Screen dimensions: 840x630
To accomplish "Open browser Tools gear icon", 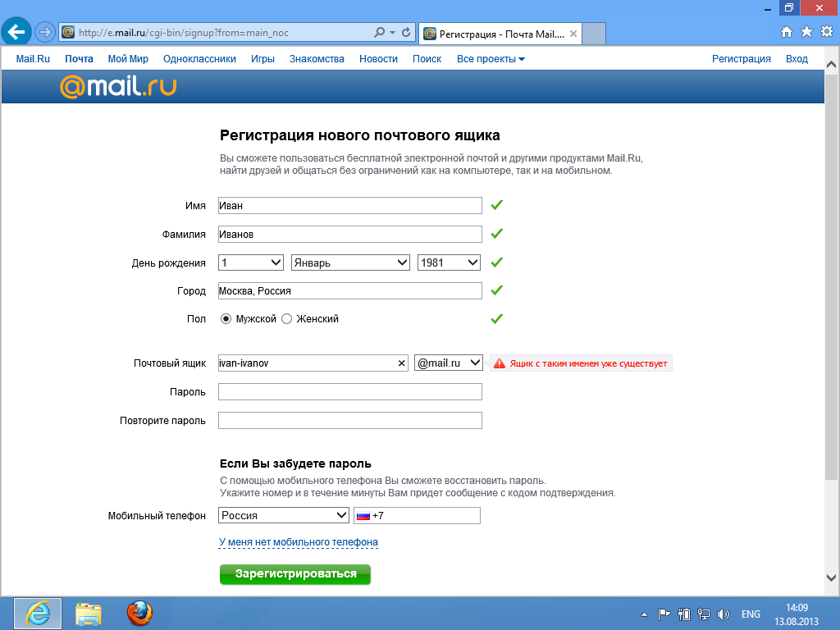I will tap(827, 32).
